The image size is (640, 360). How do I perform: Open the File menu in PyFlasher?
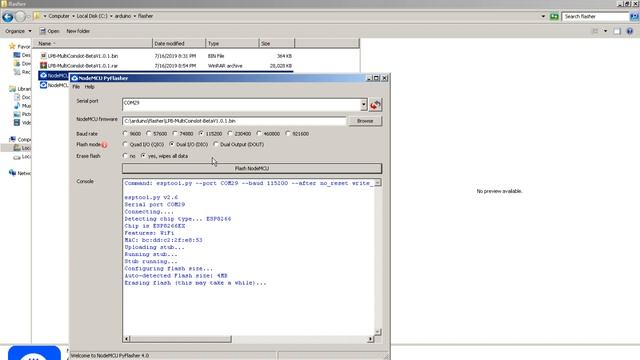[76, 87]
